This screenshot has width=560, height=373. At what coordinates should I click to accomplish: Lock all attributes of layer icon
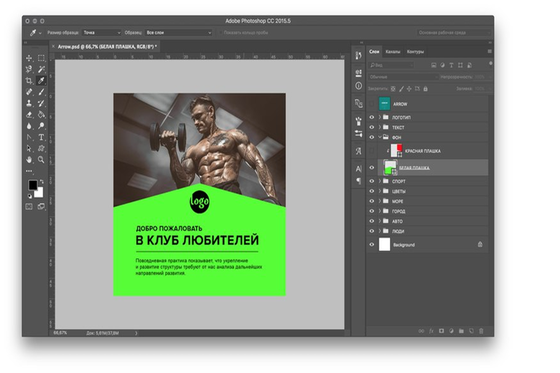pyautogui.click(x=425, y=89)
